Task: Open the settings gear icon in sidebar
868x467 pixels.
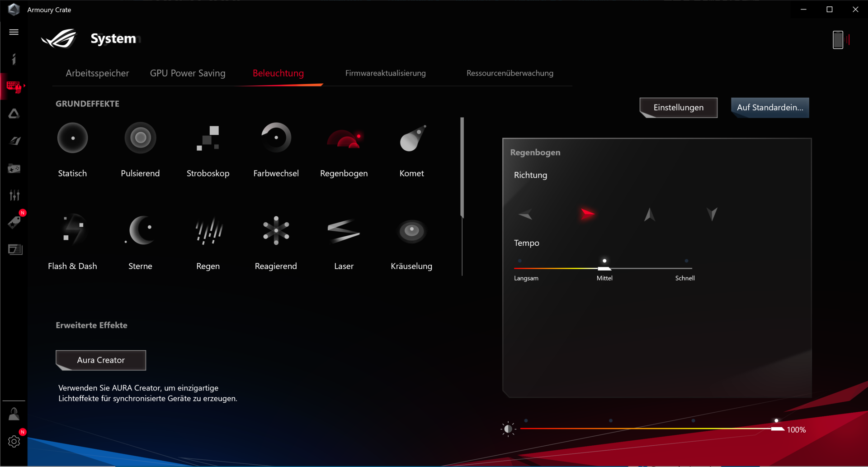Action: coord(14,441)
